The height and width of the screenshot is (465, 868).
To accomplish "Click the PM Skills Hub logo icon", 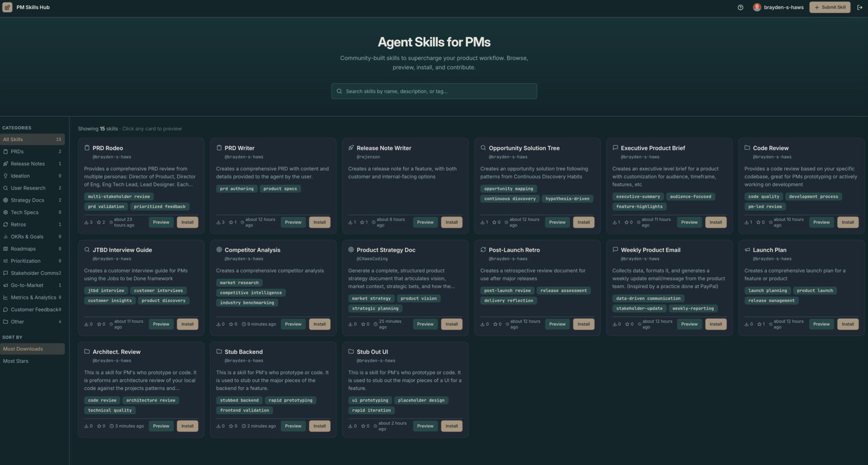I will pyautogui.click(x=8, y=7).
